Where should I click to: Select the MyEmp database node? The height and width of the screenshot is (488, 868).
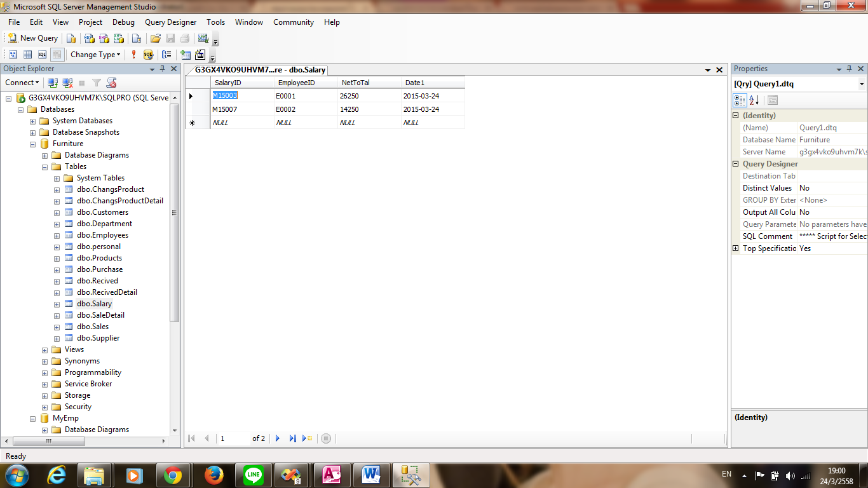click(x=65, y=418)
